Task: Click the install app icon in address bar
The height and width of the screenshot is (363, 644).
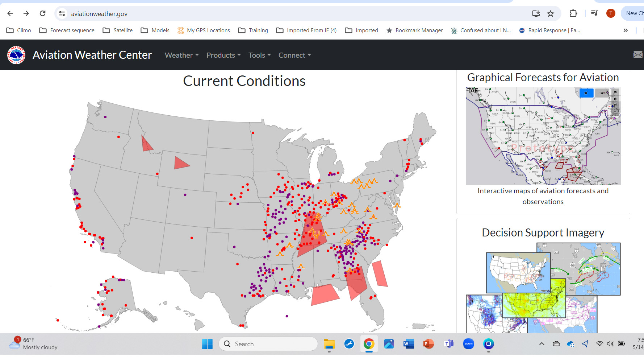Action: click(536, 14)
